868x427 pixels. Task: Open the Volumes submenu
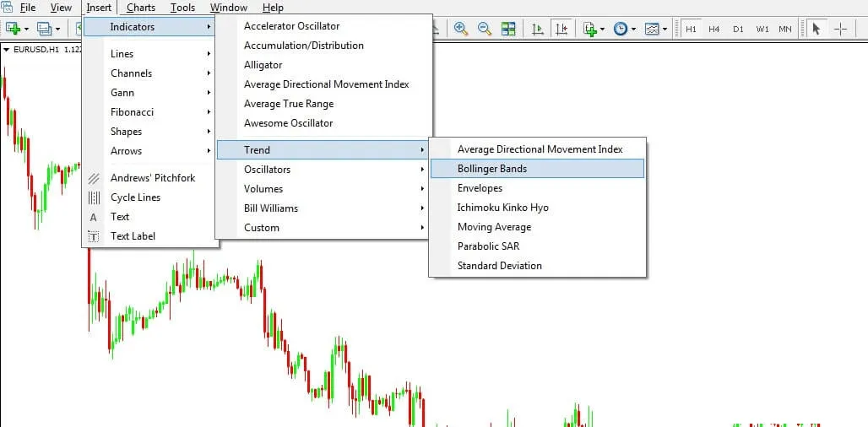coord(323,189)
